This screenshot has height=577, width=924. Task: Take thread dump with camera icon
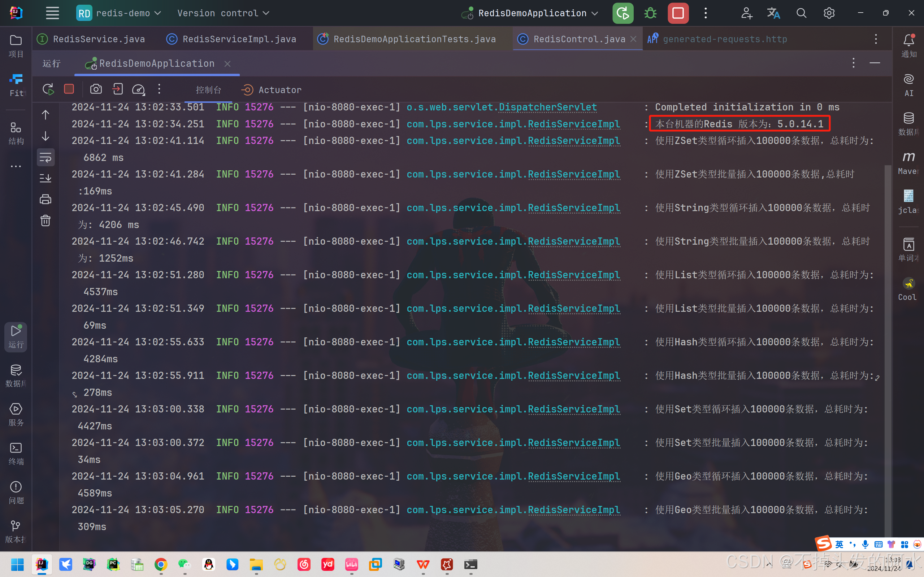coord(96,89)
